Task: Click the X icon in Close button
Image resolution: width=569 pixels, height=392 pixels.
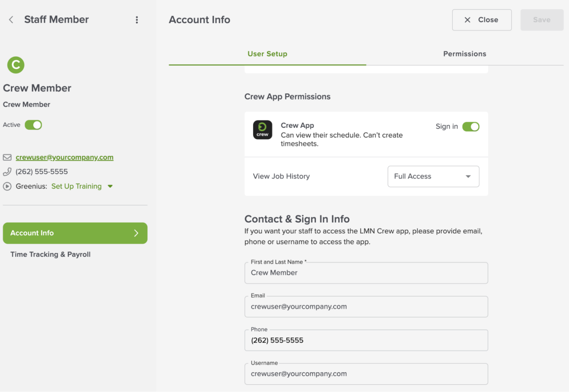Action: [467, 20]
